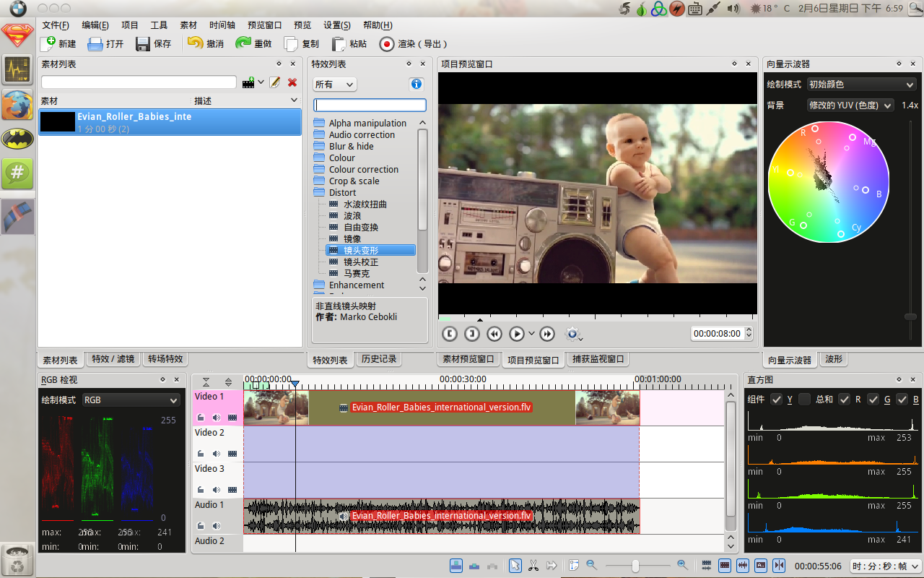Open the 背景 修改的 YUV dropdown

pyautogui.click(x=850, y=105)
